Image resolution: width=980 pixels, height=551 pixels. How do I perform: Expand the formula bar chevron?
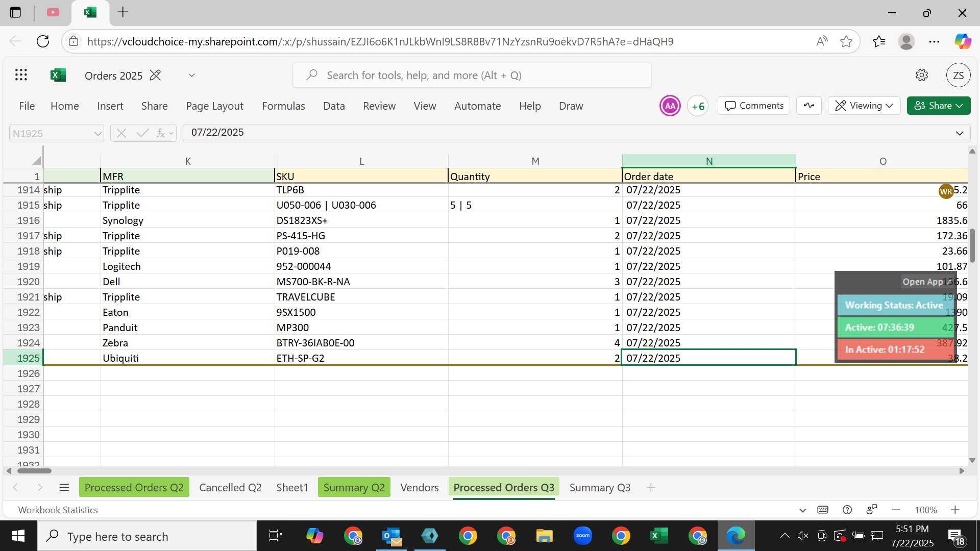[959, 133]
